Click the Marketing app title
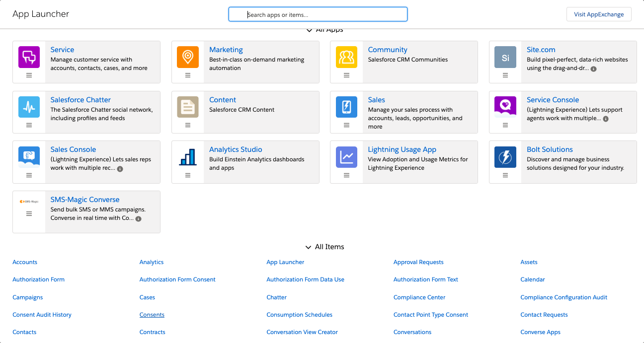Image resolution: width=644 pixels, height=343 pixels. click(226, 50)
